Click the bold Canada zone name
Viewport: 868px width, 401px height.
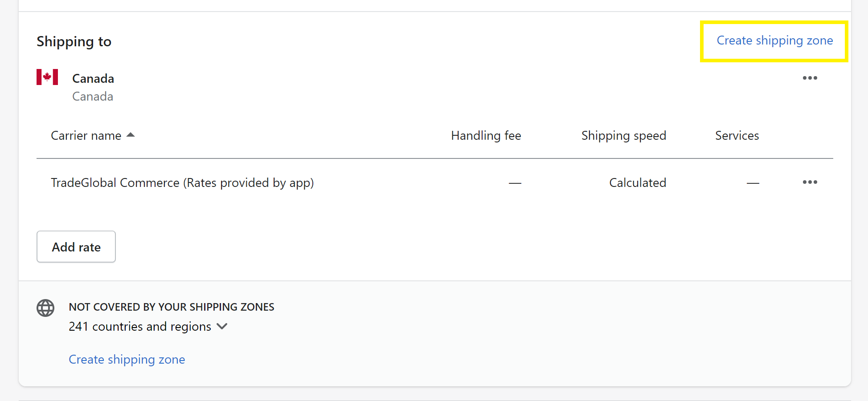tap(93, 79)
